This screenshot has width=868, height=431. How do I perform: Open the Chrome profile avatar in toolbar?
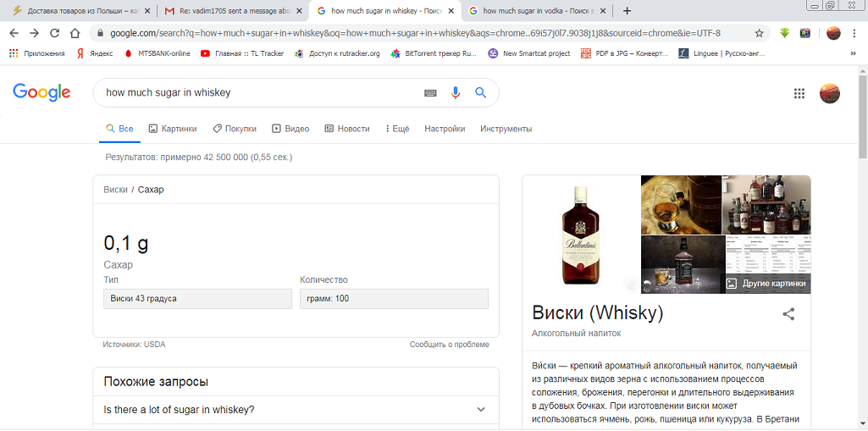coord(833,33)
